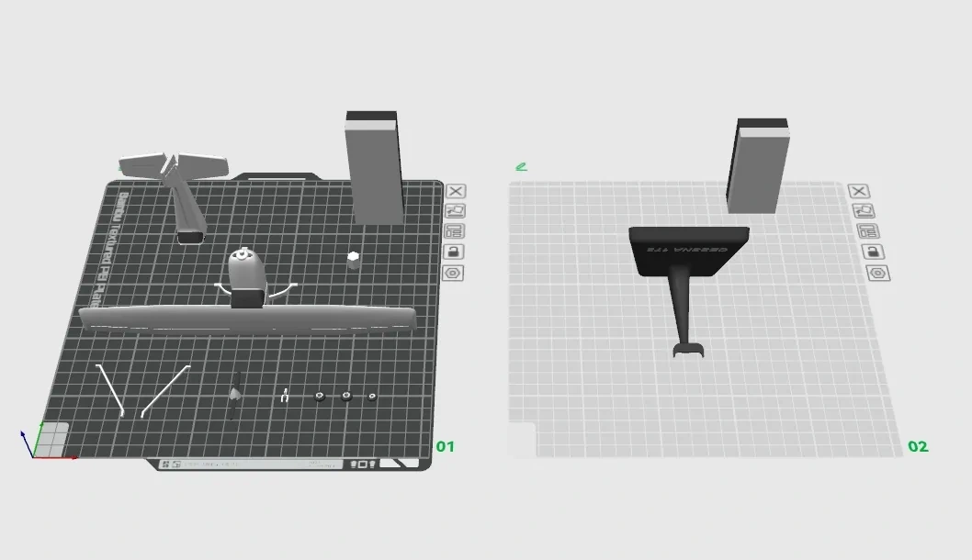Select the long wing model on plate 01
The width and height of the screenshot is (972, 560).
(248, 319)
